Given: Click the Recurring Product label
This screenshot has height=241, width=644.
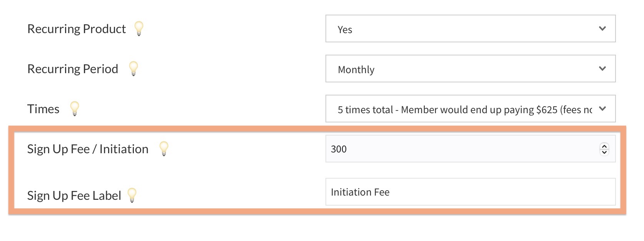Looking at the screenshot, I should (x=77, y=29).
